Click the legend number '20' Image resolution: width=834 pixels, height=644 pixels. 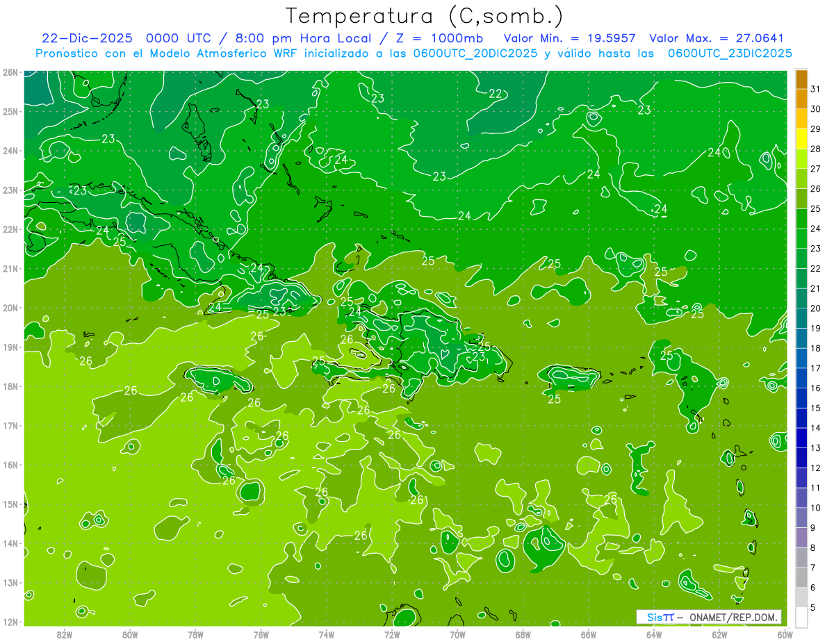(x=816, y=308)
